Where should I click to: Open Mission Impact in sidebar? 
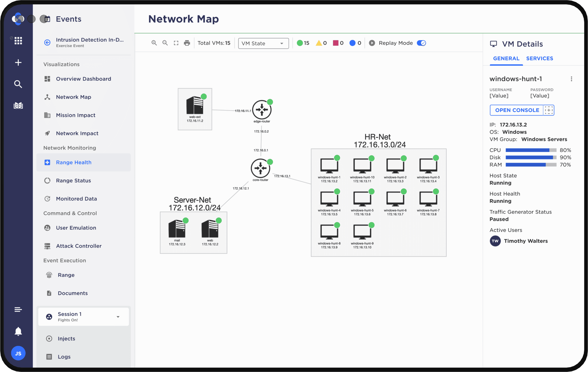[84, 115]
